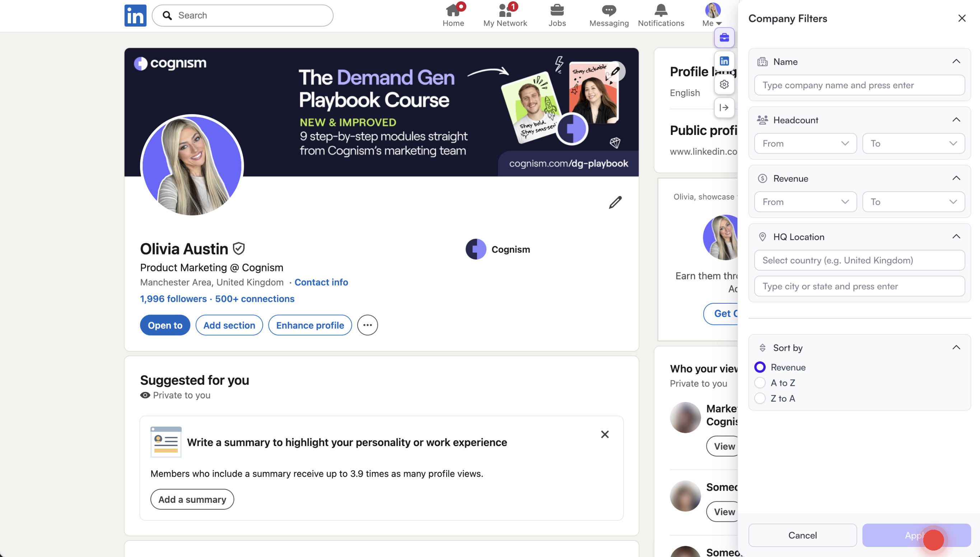Open the Headcount From dropdown
The height and width of the screenshot is (557, 980).
tap(805, 144)
